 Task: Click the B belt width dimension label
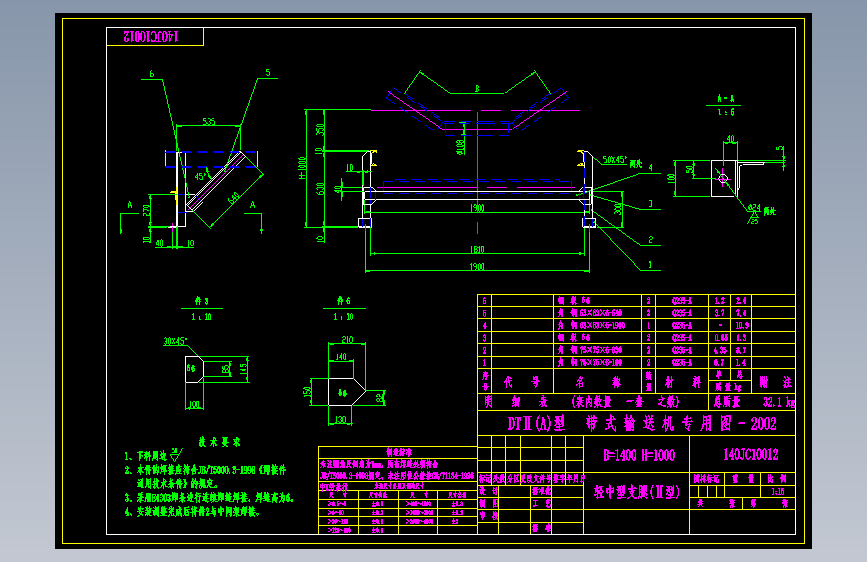[x=477, y=89]
